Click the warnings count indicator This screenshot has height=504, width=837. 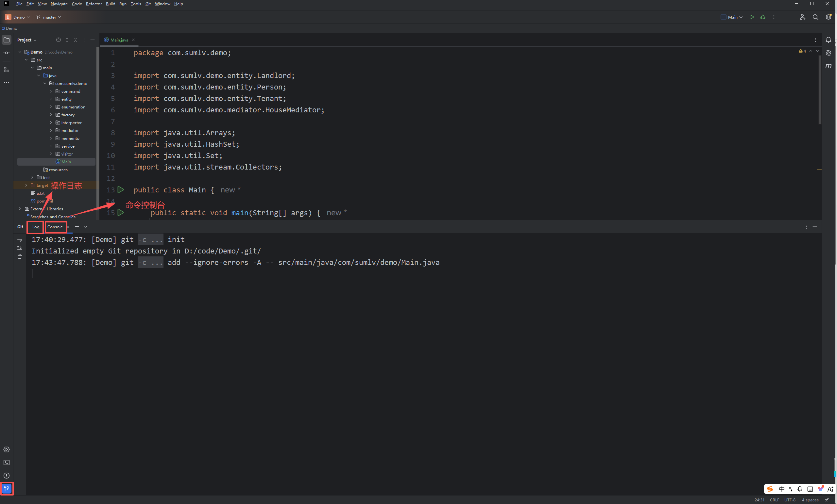pos(802,51)
